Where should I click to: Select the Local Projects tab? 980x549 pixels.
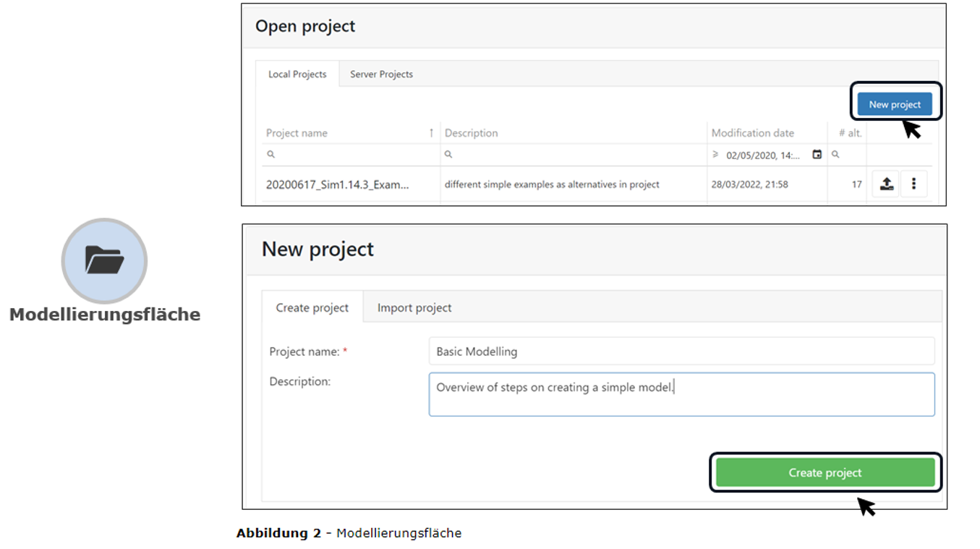[x=297, y=74]
